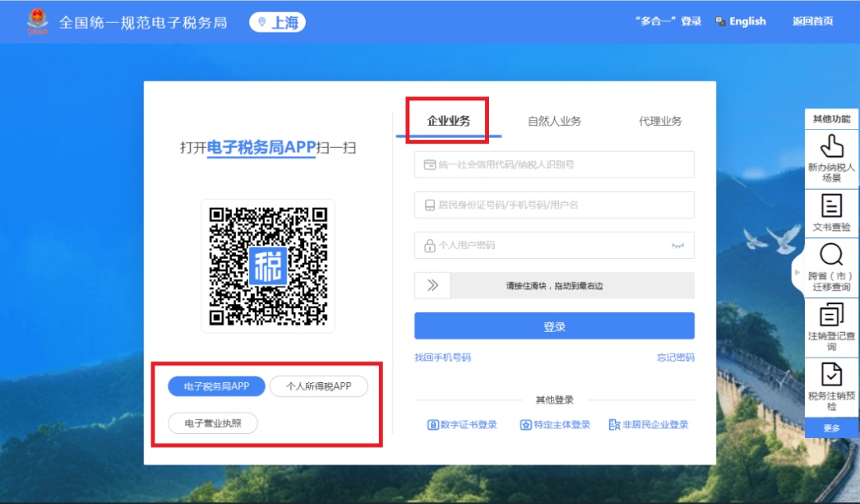This screenshot has height=504, width=860.
Task: Click the 全国统一规范电子税务局 title text
Action: click(x=143, y=22)
